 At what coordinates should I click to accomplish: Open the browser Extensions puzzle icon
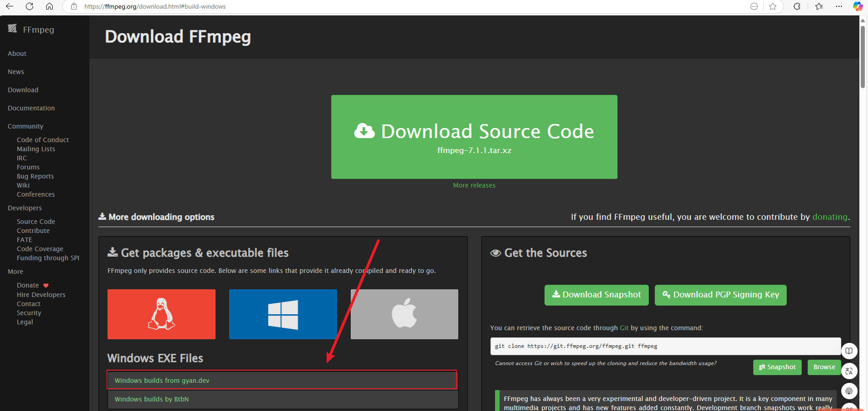point(796,6)
